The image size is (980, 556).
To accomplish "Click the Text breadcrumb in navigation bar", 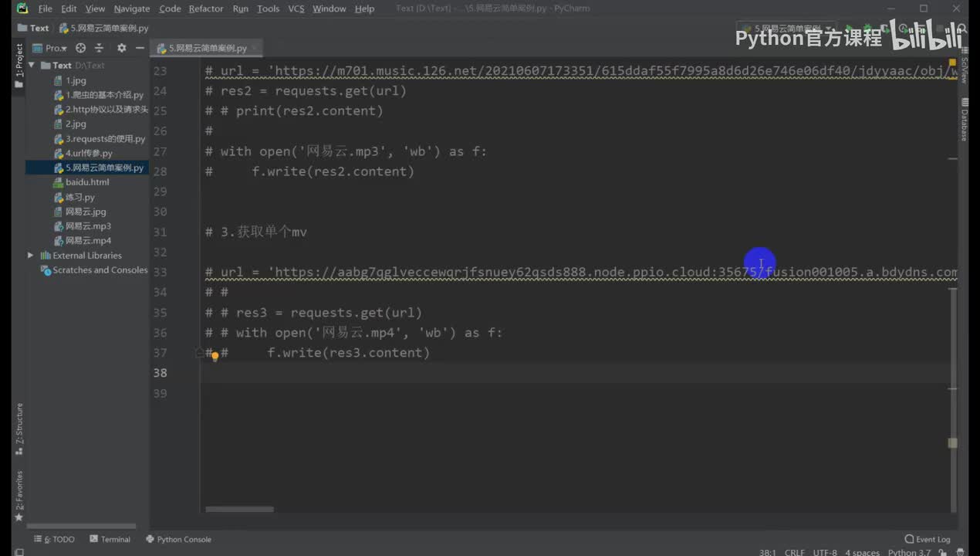I will (33, 28).
